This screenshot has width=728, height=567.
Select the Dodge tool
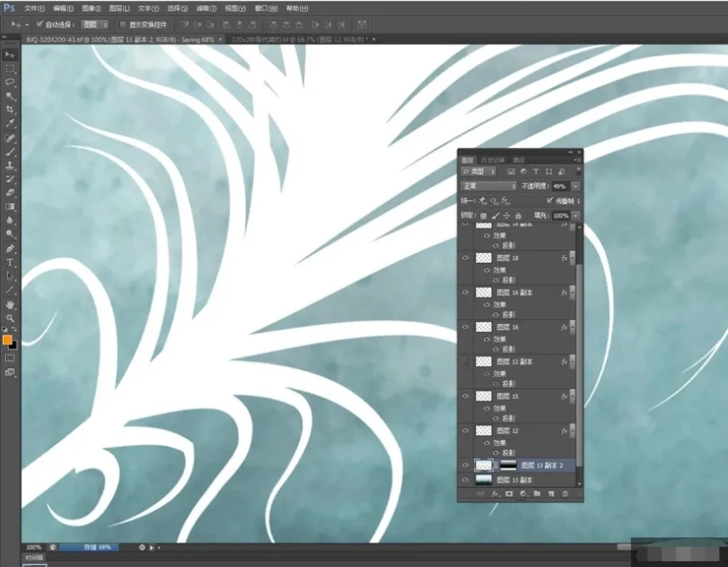coord(9,234)
